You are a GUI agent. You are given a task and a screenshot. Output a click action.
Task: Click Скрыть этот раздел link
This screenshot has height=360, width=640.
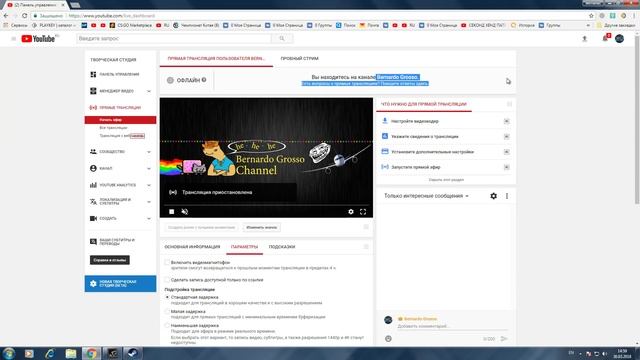click(x=446, y=180)
